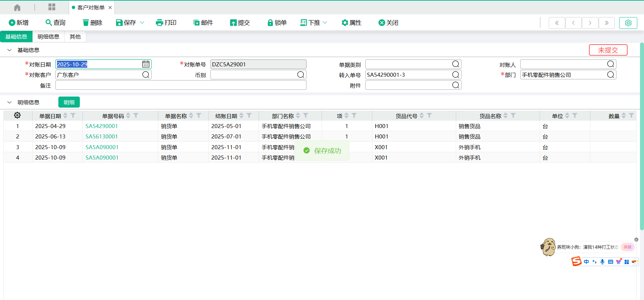Screen dimensions: 644x300
Task: Click the home icon in top bar
Action: pos(17,7)
